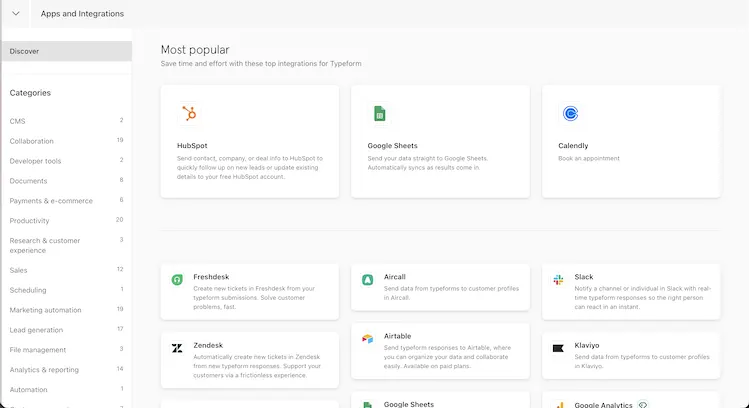Open the Google Analytics integration title
The height and width of the screenshot is (408, 749).
pos(603,405)
